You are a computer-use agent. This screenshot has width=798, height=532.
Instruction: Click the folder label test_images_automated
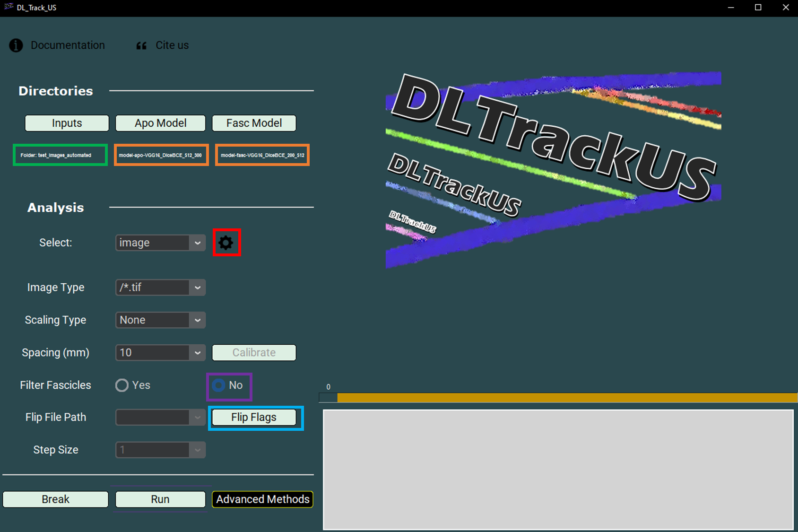[x=60, y=155]
